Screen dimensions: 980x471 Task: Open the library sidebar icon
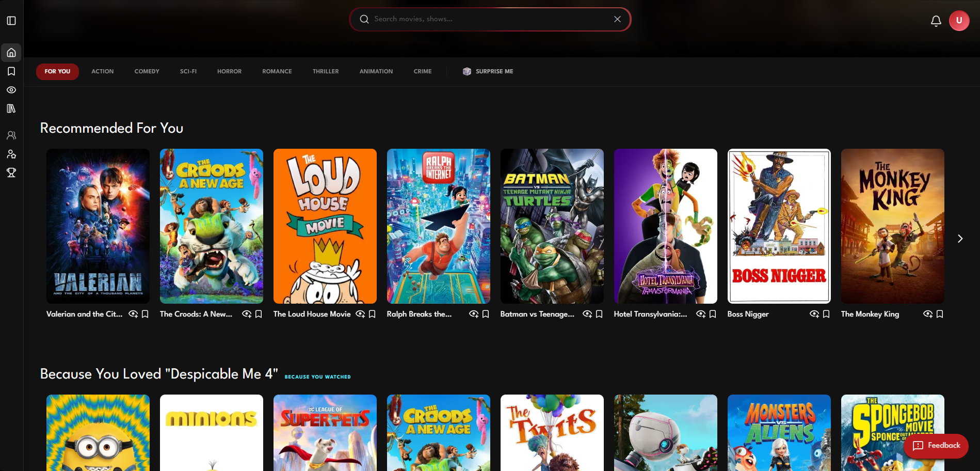pos(11,108)
